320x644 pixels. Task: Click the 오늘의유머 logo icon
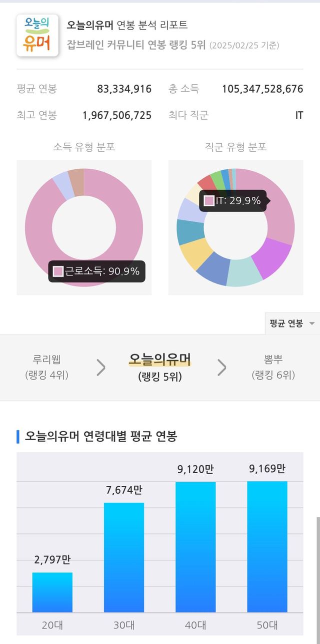[37, 36]
